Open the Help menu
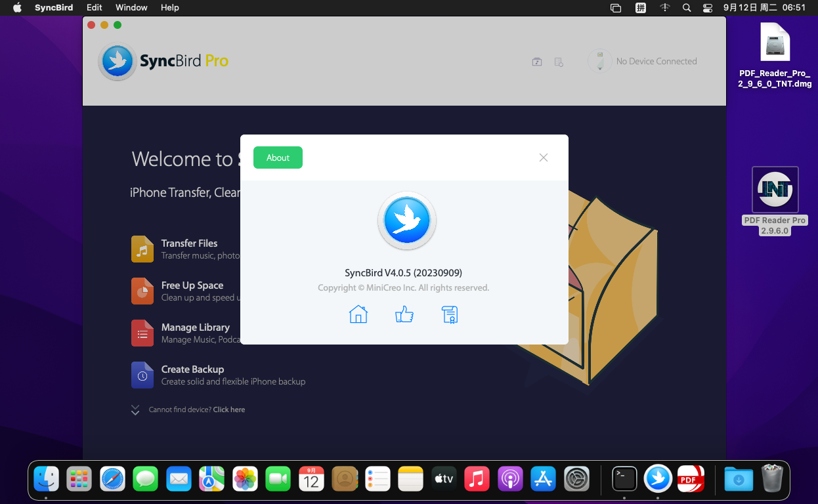 [x=170, y=7]
